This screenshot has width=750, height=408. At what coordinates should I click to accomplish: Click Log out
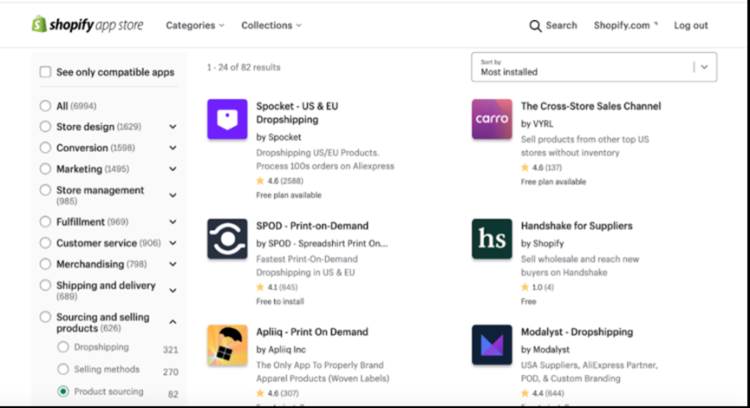pos(691,25)
